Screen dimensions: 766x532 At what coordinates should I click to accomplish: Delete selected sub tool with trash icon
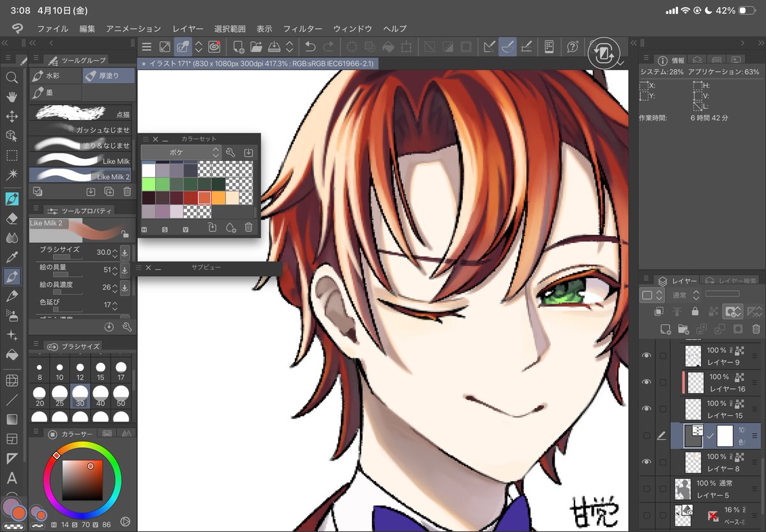127,191
